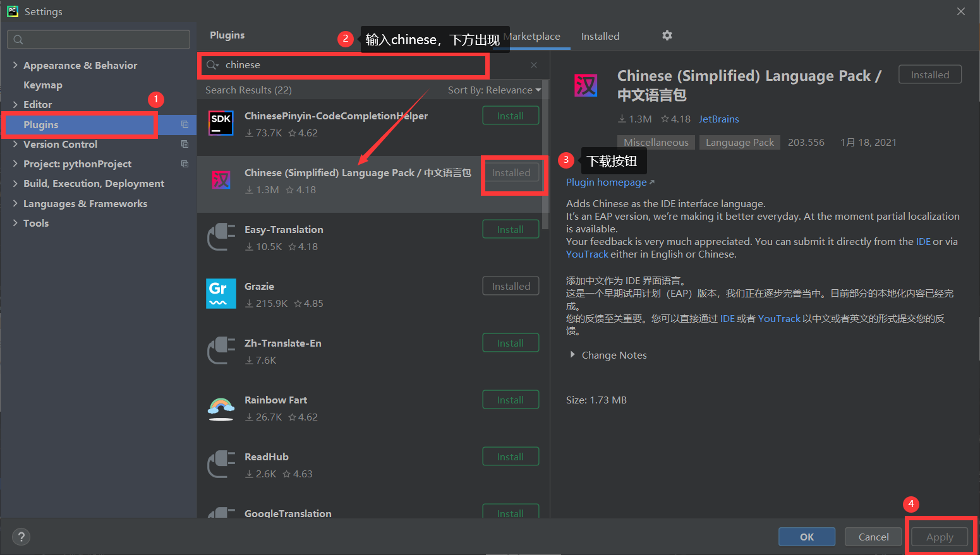
Task: Install the Zh-Translate-En plugin
Action: [511, 343]
